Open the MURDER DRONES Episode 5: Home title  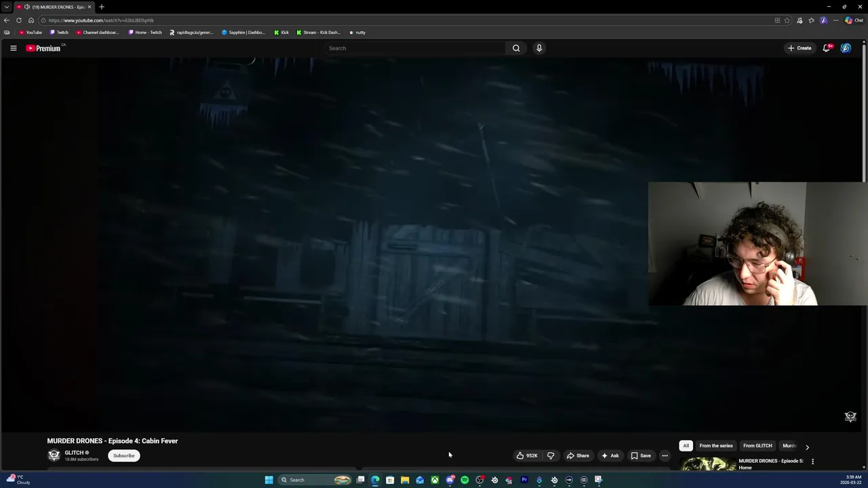[x=771, y=464]
